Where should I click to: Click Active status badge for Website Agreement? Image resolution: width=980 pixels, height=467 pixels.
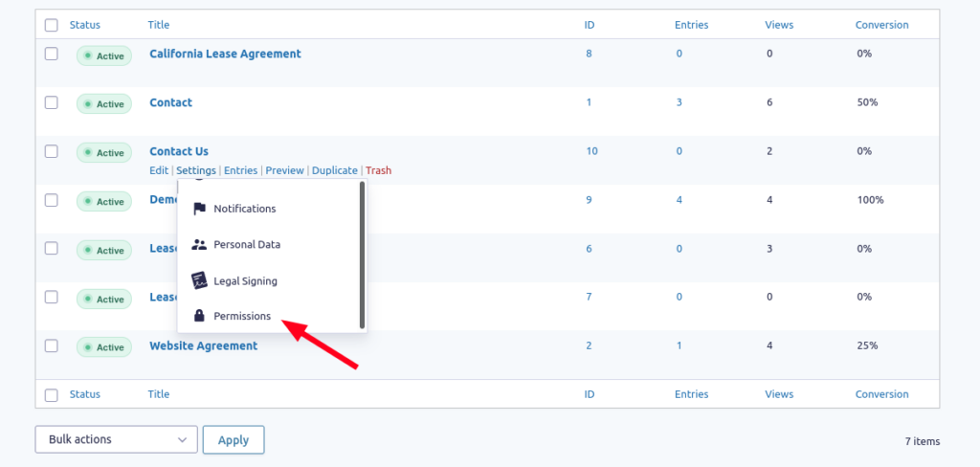104,347
